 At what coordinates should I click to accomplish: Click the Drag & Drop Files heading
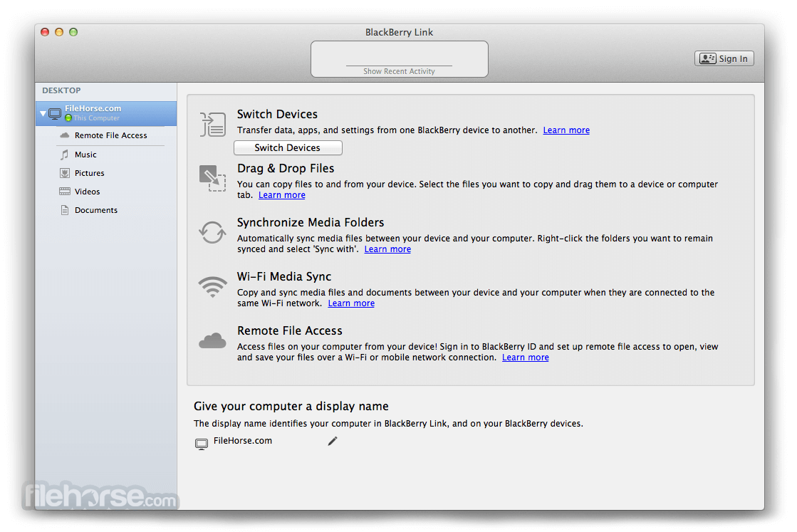pyautogui.click(x=286, y=168)
